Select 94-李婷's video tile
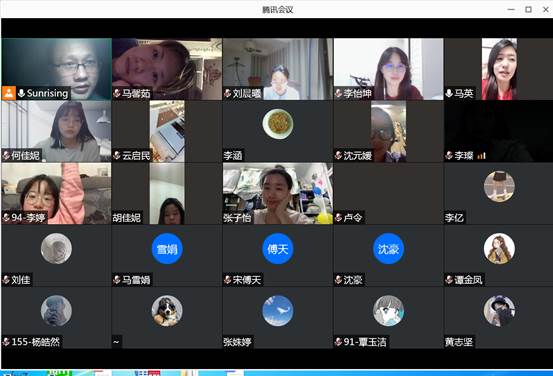The width and height of the screenshot is (553, 376). pyautogui.click(x=56, y=193)
